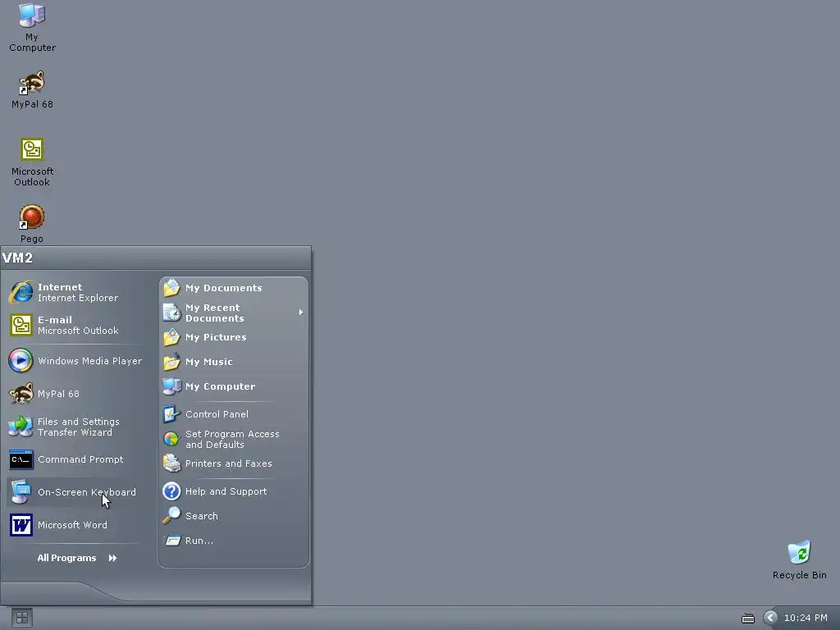Screen dimensions: 840x630
Task: Click My Computer icon in Start menu
Action: (171, 386)
